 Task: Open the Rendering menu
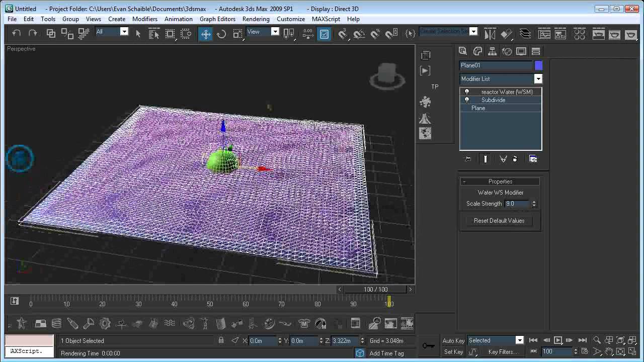click(256, 19)
